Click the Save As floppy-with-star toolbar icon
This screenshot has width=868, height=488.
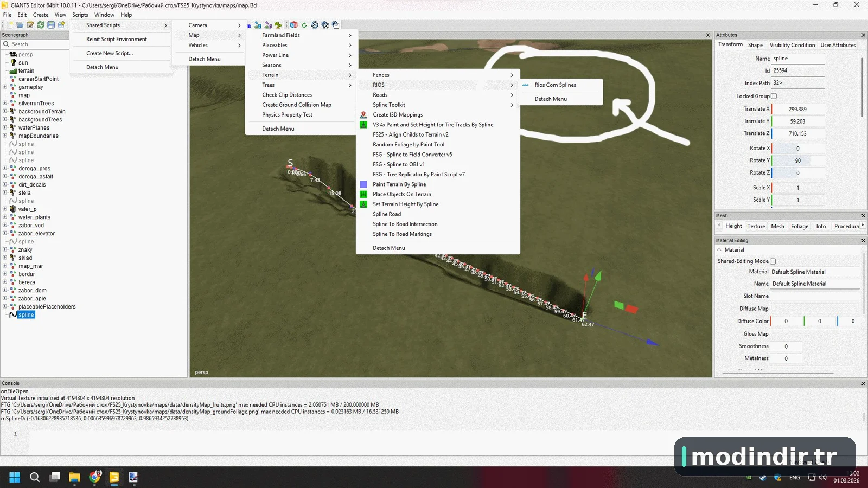(x=61, y=25)
